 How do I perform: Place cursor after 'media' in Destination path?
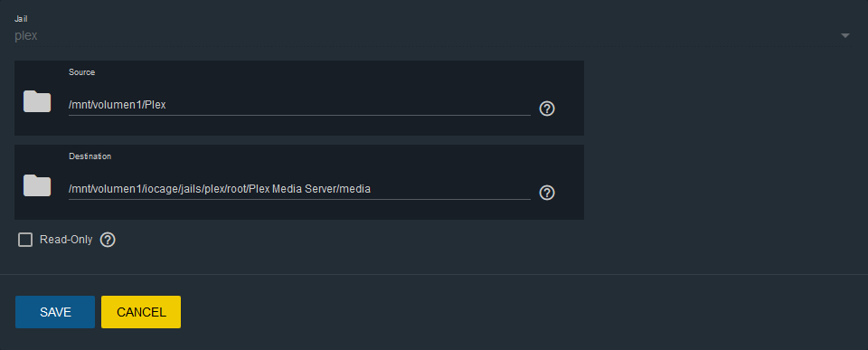pyautogui.click(x=372, y=189)
